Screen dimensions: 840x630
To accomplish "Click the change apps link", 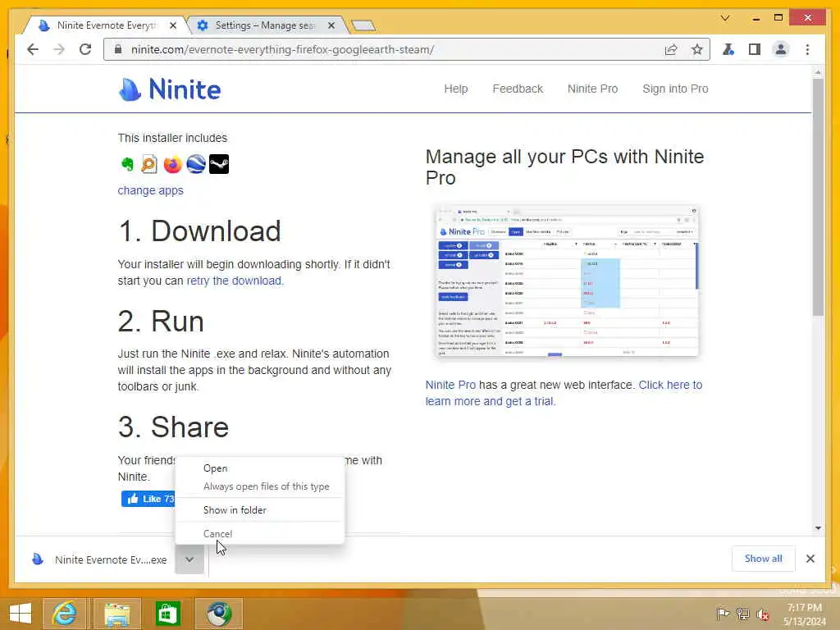I will [x=151, y=190].
